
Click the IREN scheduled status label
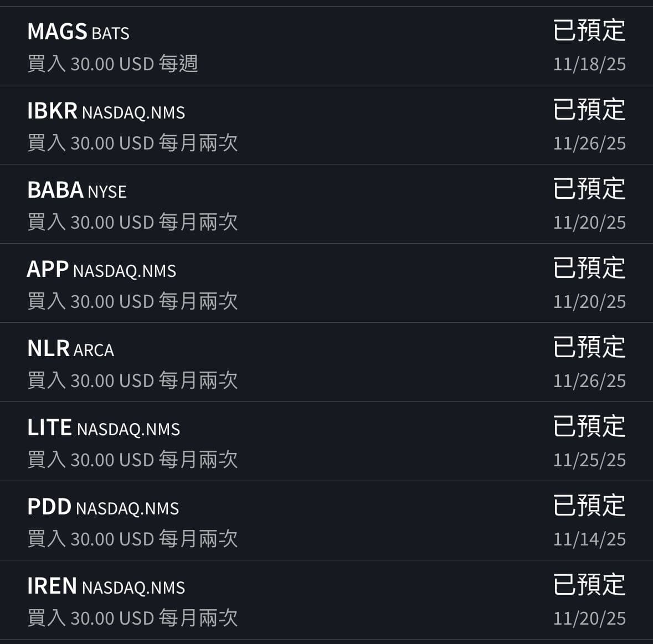pyautogui.click(x=589, y=585)
